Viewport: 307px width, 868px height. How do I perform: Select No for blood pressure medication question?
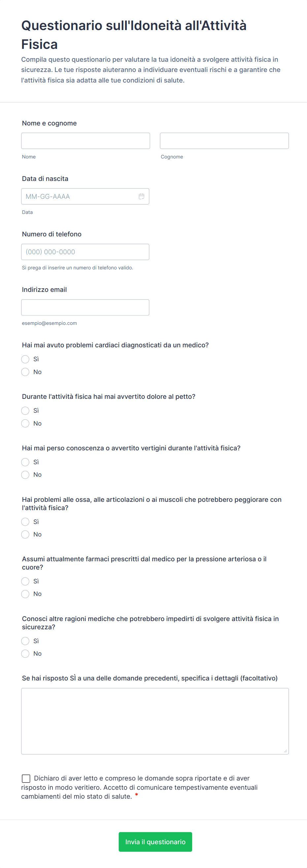coord(25,594)
